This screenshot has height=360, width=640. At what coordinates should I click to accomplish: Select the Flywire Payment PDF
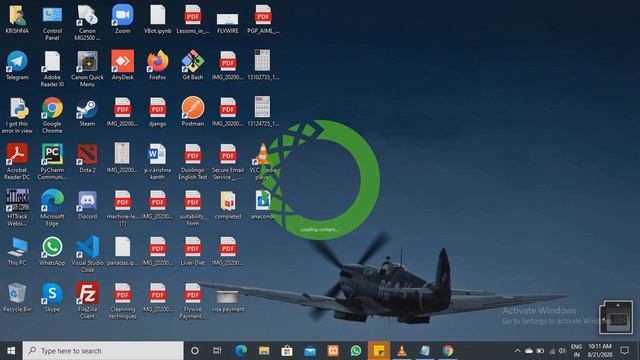pos(193,301)
